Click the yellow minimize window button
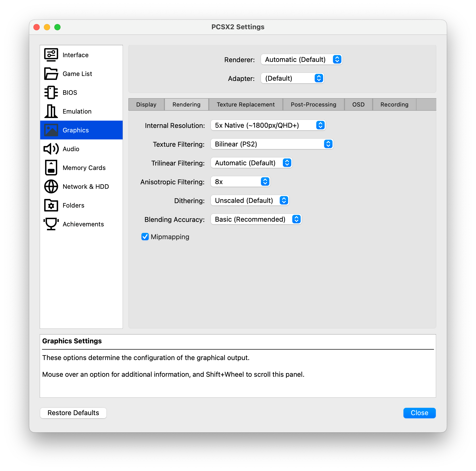 pos(47,27)
